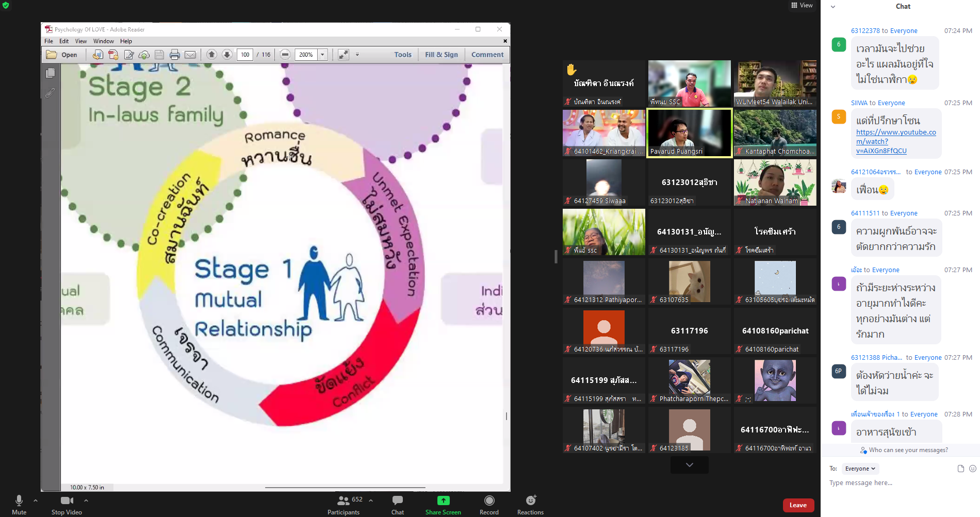Stop Video camera toggle
The width and height of the screenshot is (980, 517).
[67, 504]
